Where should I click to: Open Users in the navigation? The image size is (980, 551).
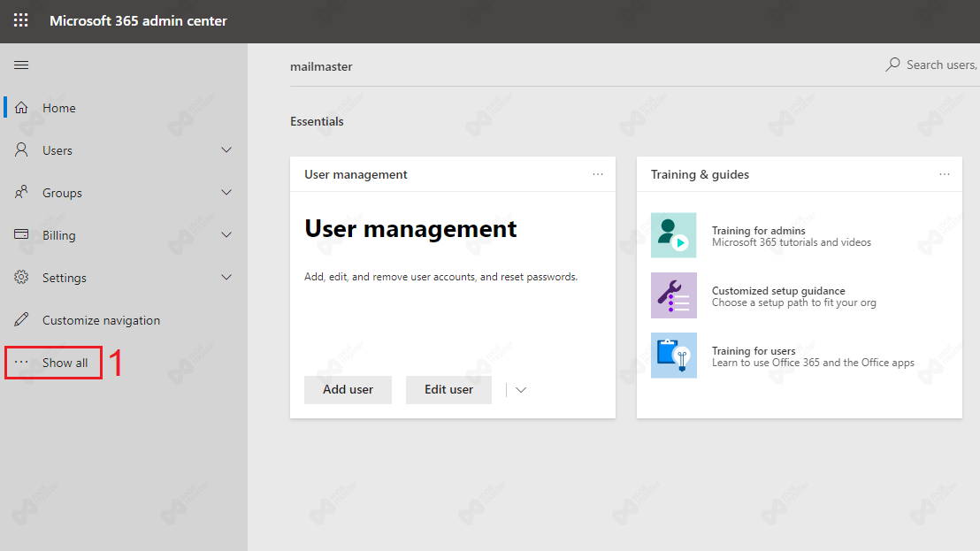[57, 150]
